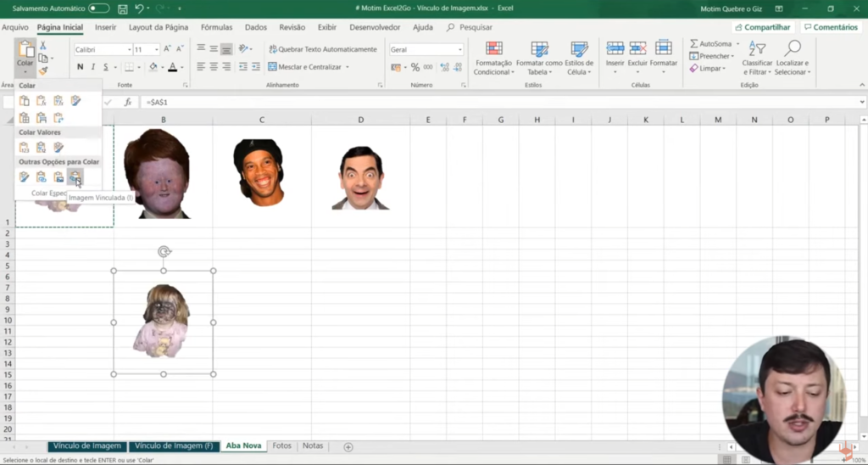Expand Estilos de Célula menu

[579, 57]
